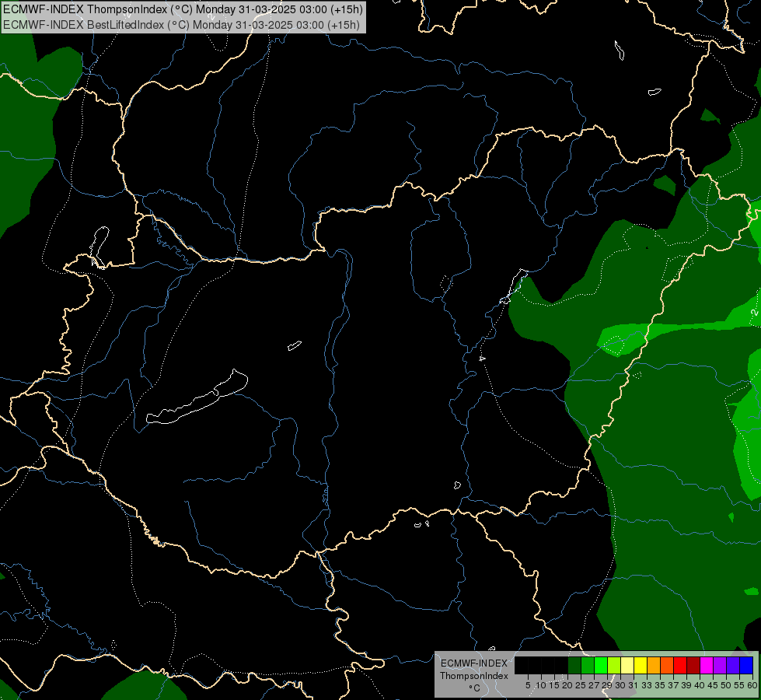Click the yellow-green 29–30 legend swatch
The image size is (761, 700).
614,665
